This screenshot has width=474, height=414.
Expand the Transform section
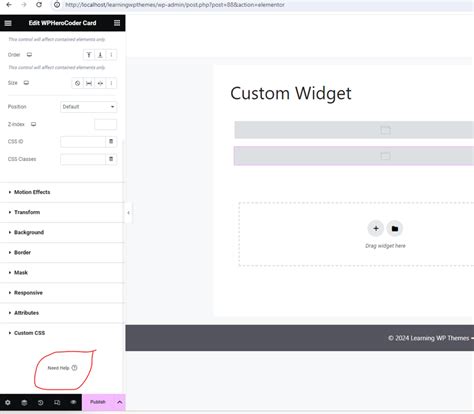click(62, 212)
